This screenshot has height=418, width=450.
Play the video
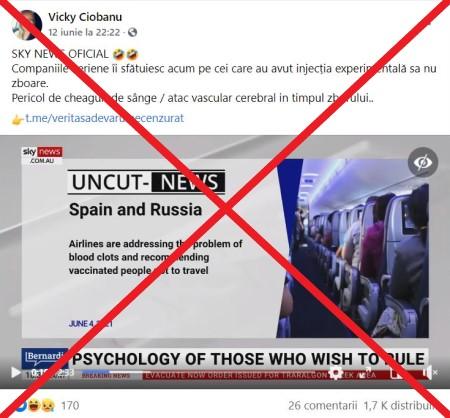(x=15, y=372)
